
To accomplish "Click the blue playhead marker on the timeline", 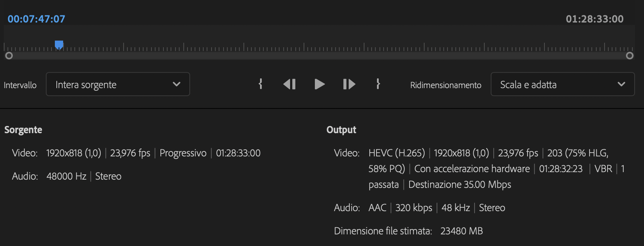I will click(59, 45).
